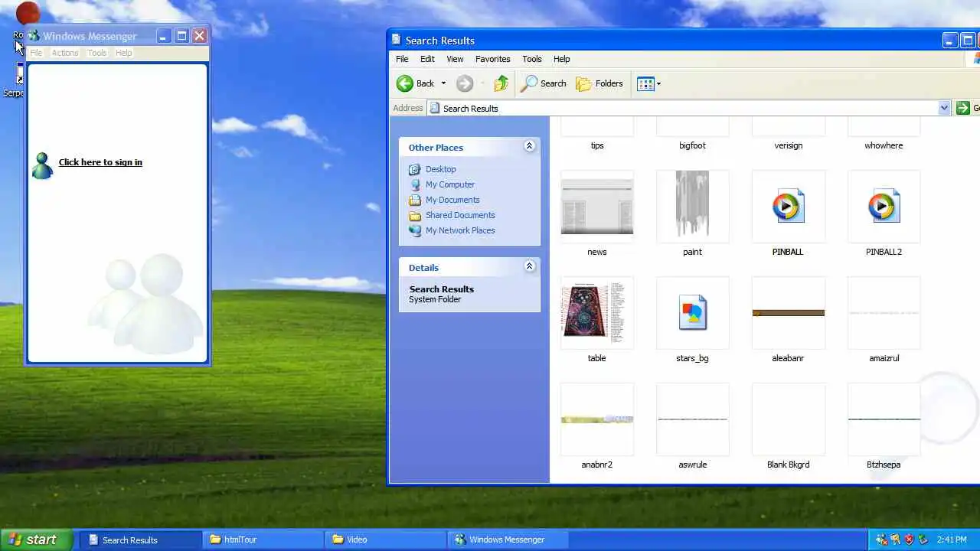The width and height of the screenshot is (980, 551).
Task: Select the paint thumbnail
Action: coord(693,207)
